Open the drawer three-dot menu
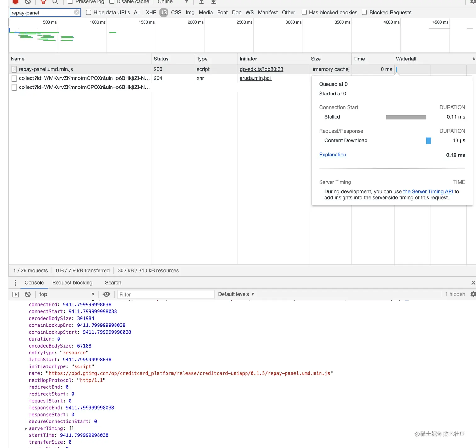 tap(15, 283)
